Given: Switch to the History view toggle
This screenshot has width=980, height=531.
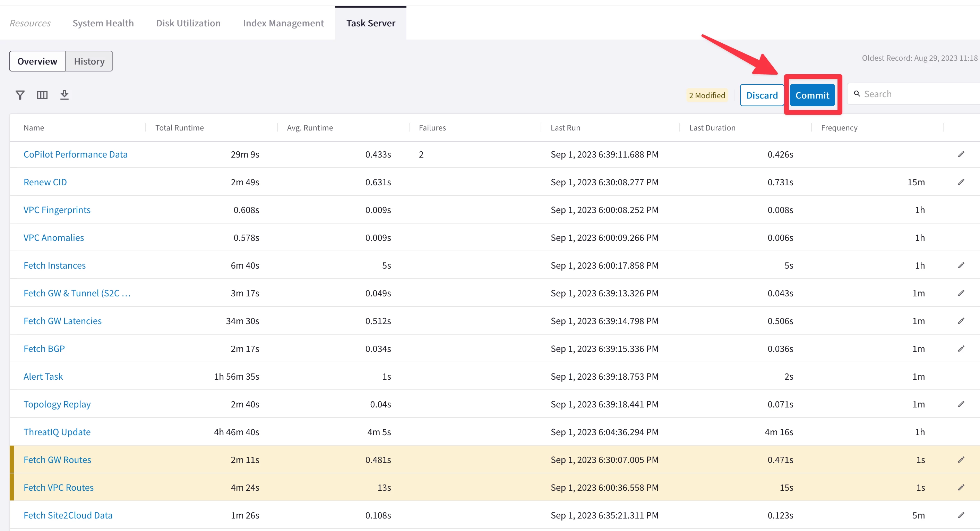Looking at the screenshot, I should click(x=89, y=61).
